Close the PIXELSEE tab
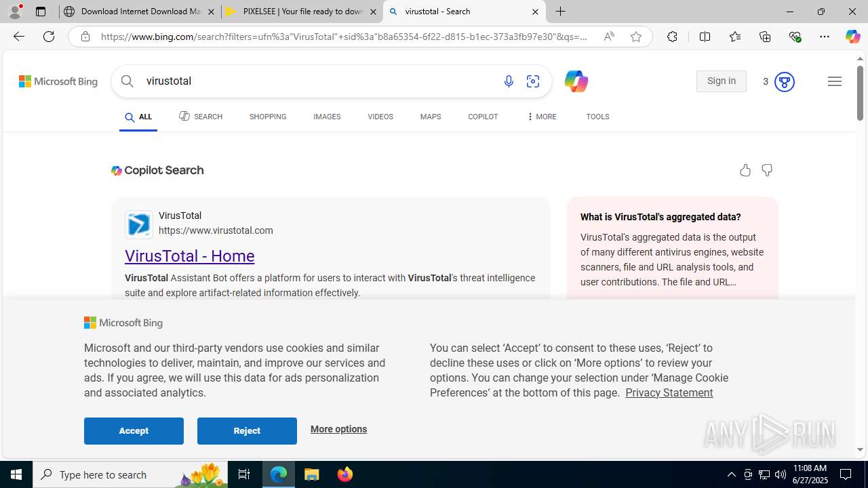Screen dimensions: 868x488 coord(373,12)
